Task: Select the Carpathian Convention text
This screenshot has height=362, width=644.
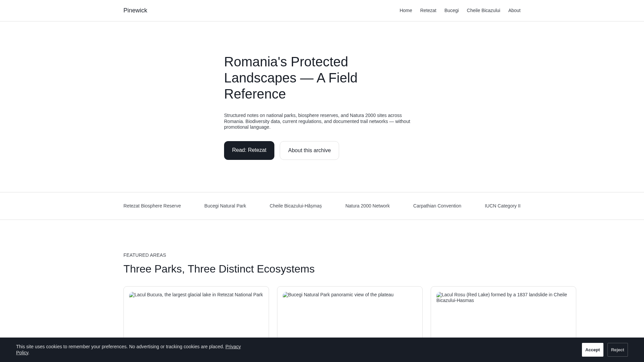Action: tap(437, 206)
